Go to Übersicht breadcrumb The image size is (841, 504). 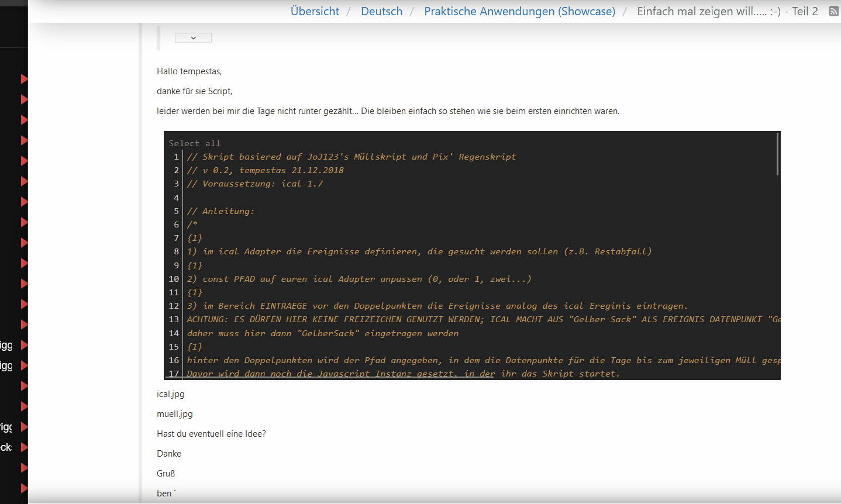(x=315, y=11)
